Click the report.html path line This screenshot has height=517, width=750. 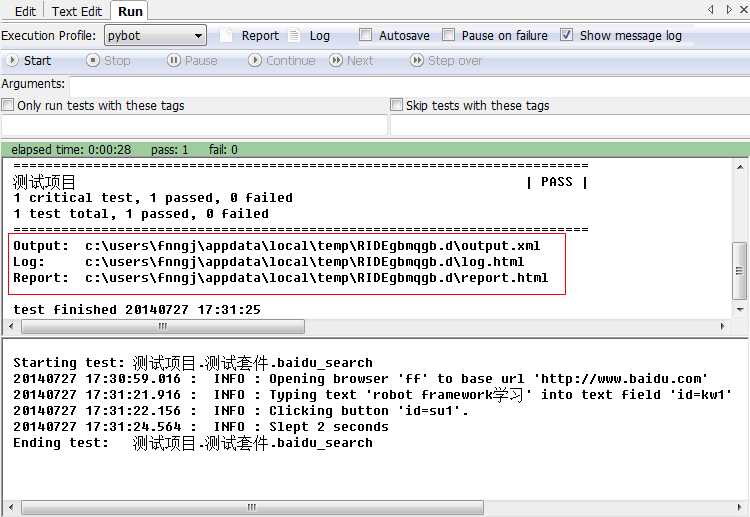pos(280,278)
